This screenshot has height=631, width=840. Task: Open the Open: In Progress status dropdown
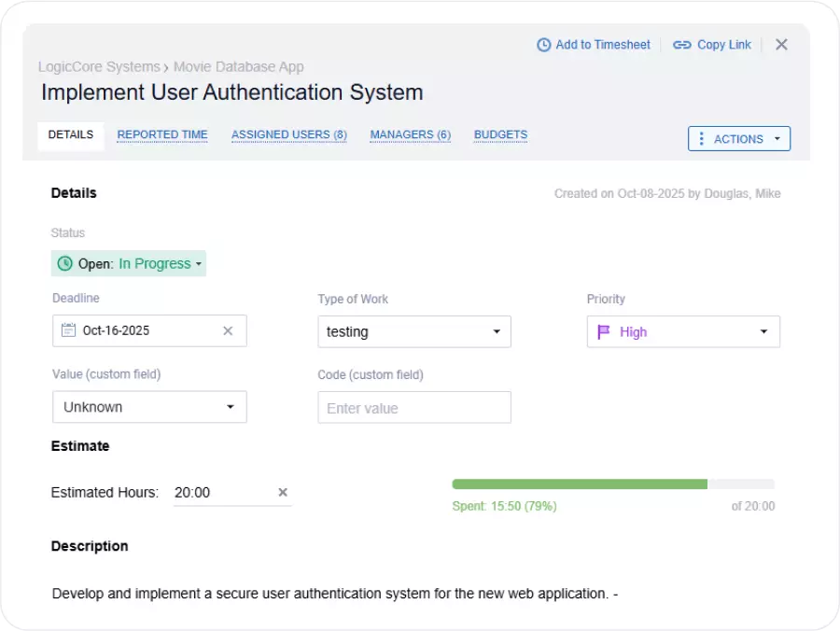[x=129, y=264]
